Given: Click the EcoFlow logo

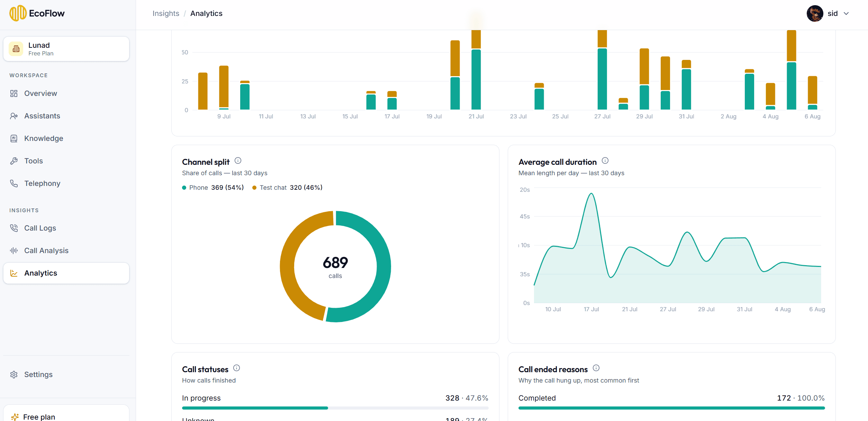Looking at the screenshot, I should point(37,14).
